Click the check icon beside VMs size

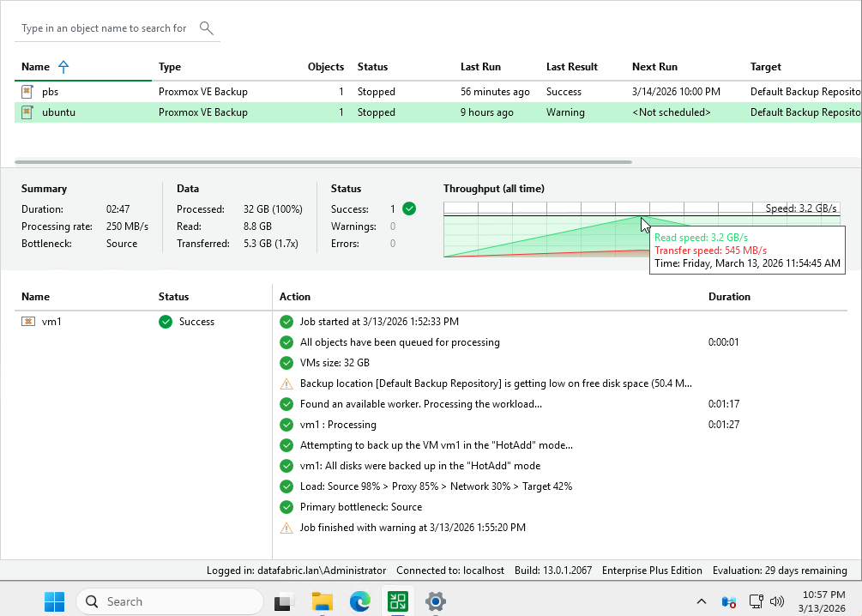[x=286, y=363]
